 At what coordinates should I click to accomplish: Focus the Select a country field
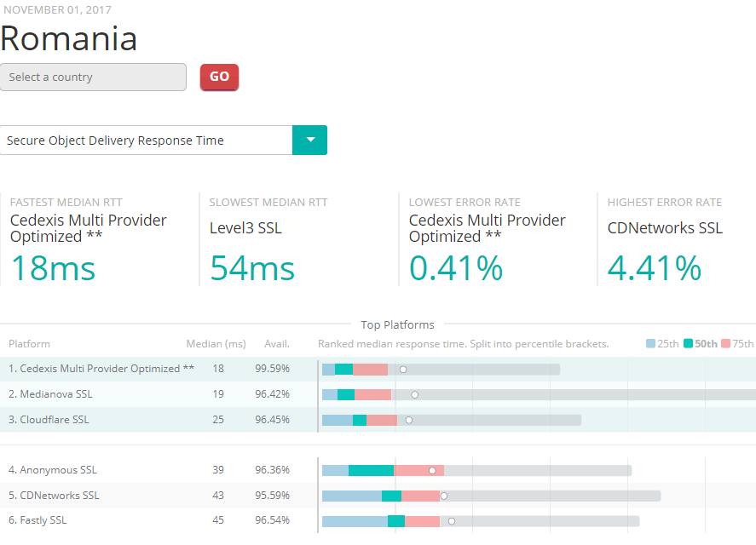pyautogui.click(x=93, y=77)
